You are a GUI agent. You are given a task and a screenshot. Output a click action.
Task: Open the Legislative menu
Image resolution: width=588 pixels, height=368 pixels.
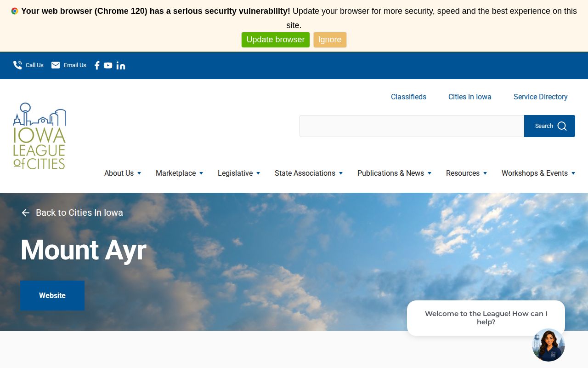pos(235,173)
